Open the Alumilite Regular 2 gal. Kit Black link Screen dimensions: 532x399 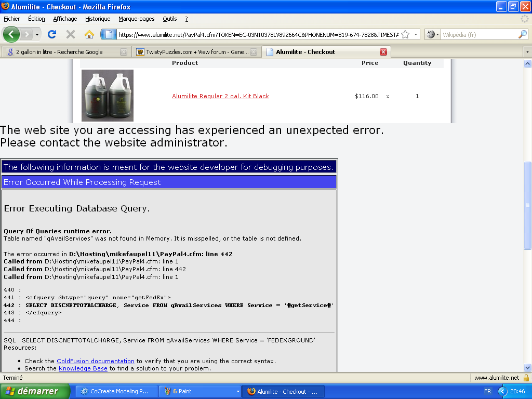click(x=220, y=96)
